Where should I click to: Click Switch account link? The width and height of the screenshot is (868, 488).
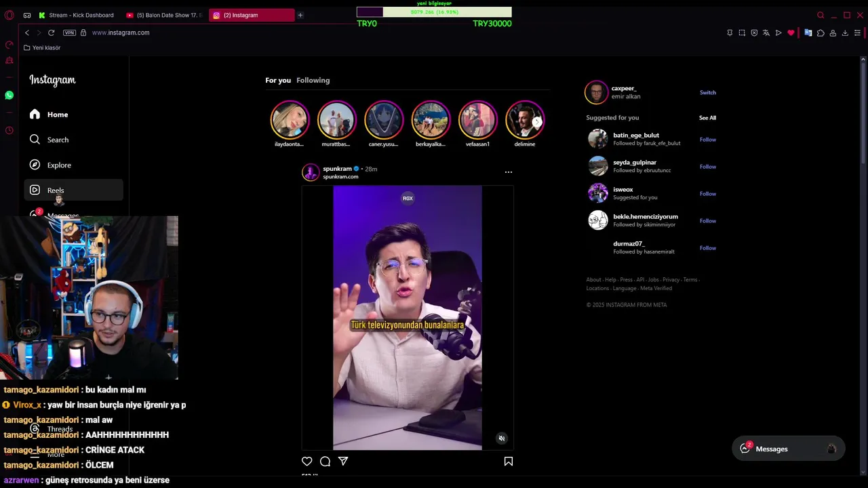click(x=707, y=93)
